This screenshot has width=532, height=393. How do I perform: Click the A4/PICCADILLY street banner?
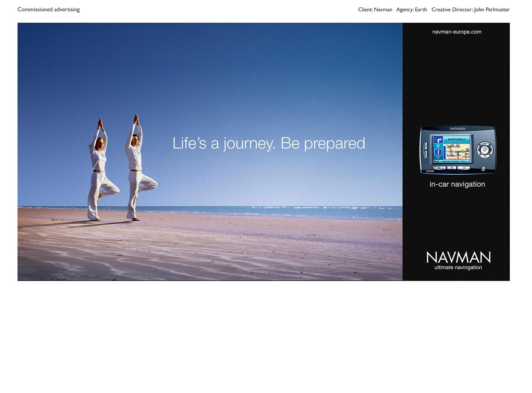[457, 139]
